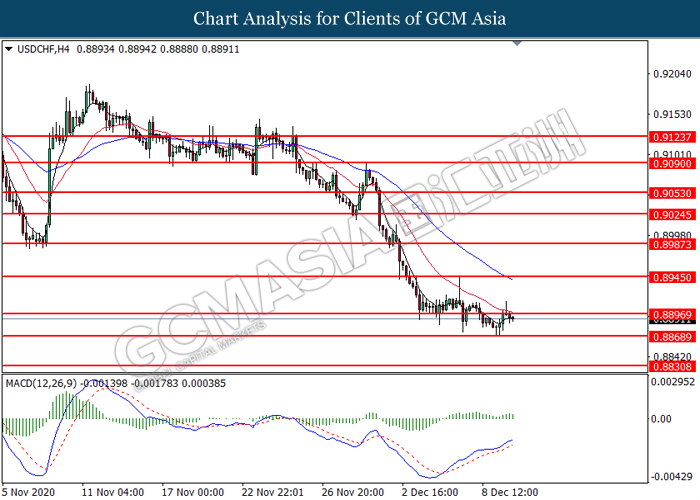Click the 26 Nov 20:00 time label

[x=353, y=492]
